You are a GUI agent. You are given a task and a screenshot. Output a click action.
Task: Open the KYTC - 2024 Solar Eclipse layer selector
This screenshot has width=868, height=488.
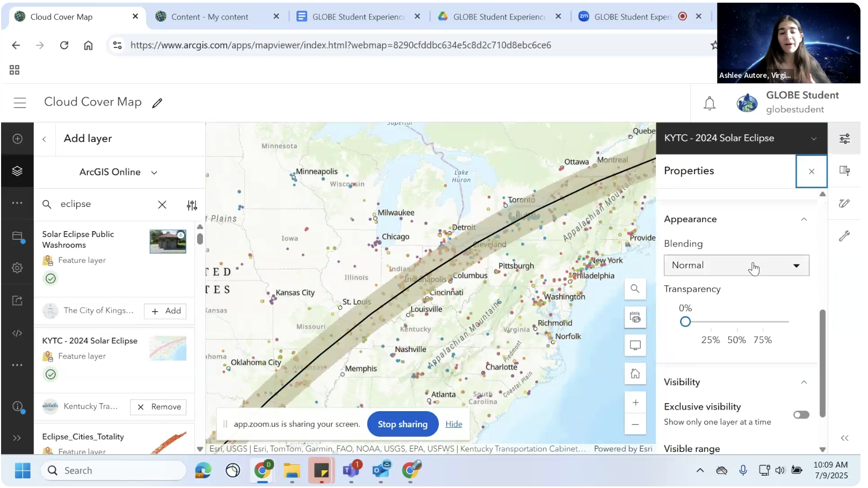741,138
